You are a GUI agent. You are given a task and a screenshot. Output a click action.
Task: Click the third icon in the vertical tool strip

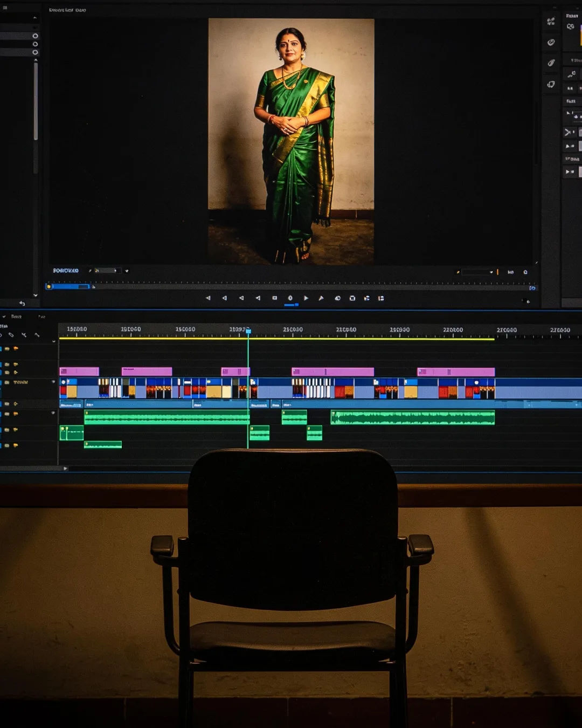(x=551, y=63)
